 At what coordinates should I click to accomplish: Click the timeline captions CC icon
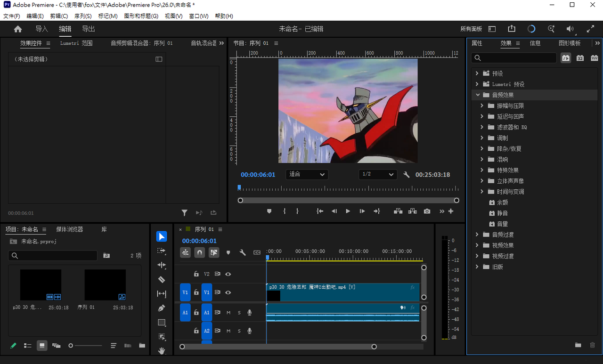tap(257, 253)
